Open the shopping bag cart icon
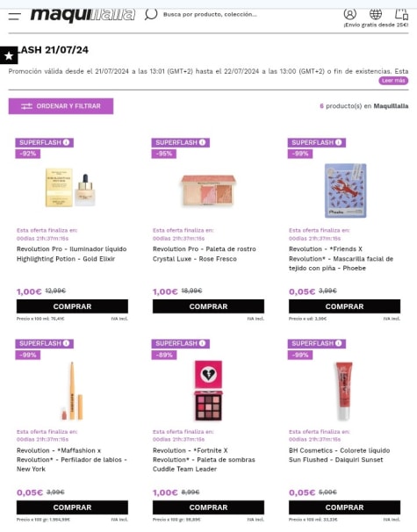The image size is (417, 532). click(401, 14)
